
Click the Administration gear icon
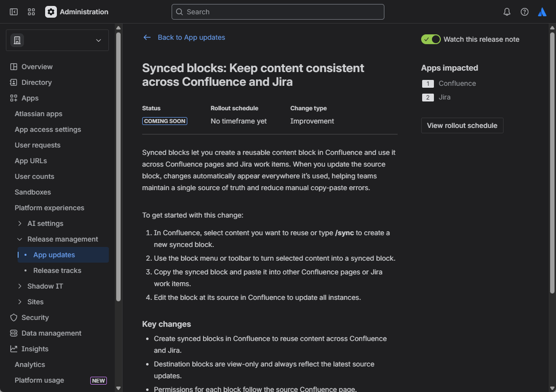51,12
